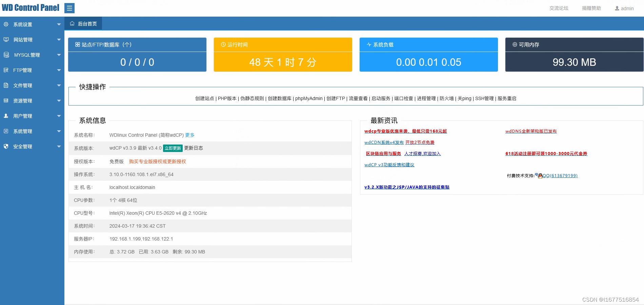Click the pulse icon on 系统负载 card
Viewport: 644px width, 305px height.
pyautogui.click(x=369, y=44)
